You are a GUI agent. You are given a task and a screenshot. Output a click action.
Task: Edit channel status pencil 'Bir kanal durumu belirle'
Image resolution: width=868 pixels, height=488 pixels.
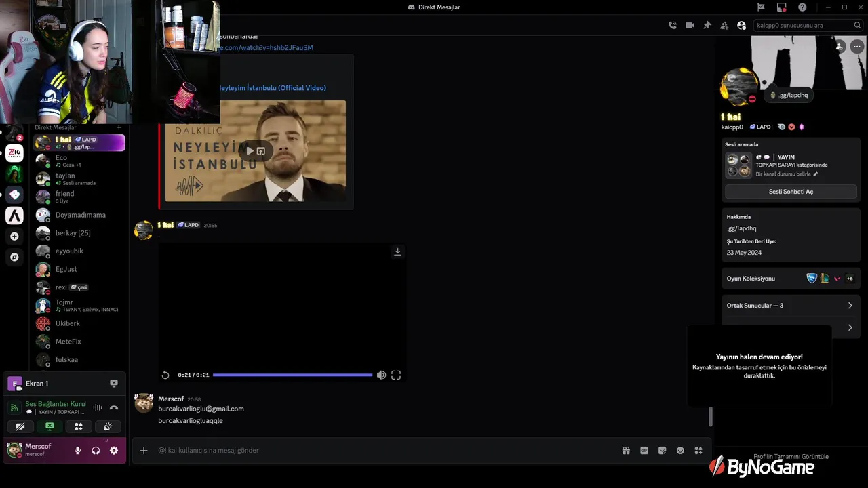click(816, 174)
